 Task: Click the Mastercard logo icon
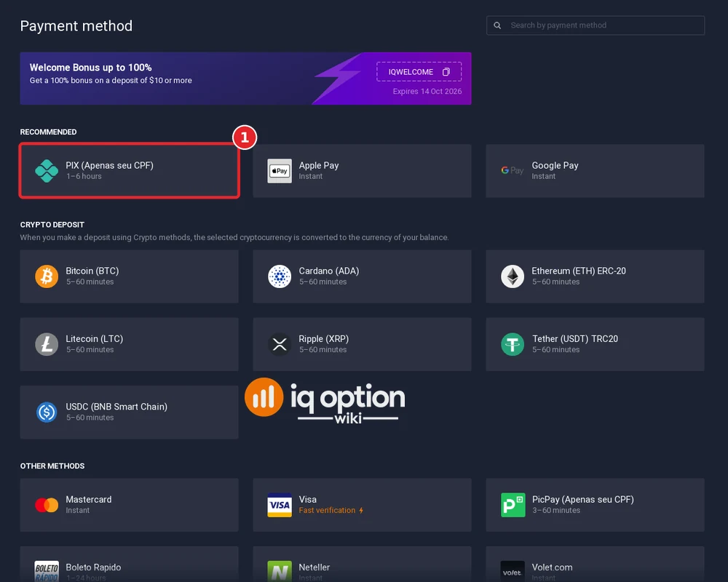(x=47, y=505)
